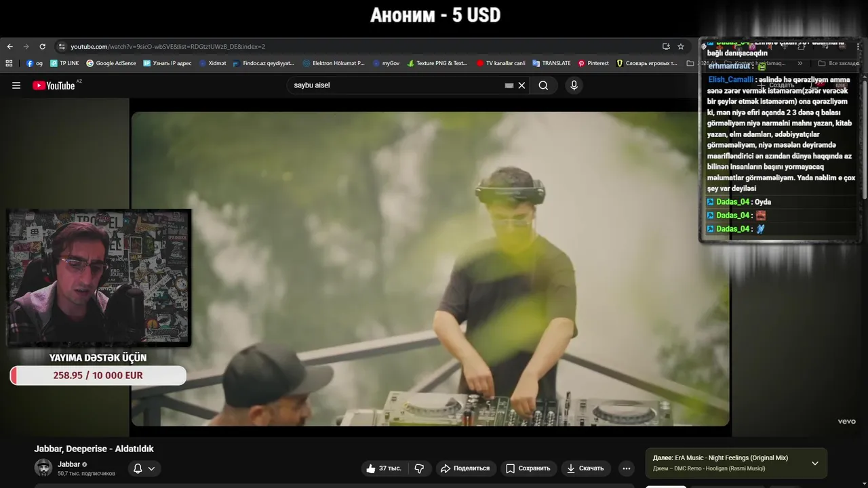868x488 pixels.
Task: Open the Узнать IP адрес bookmark
Action: [x=167, y=63]
